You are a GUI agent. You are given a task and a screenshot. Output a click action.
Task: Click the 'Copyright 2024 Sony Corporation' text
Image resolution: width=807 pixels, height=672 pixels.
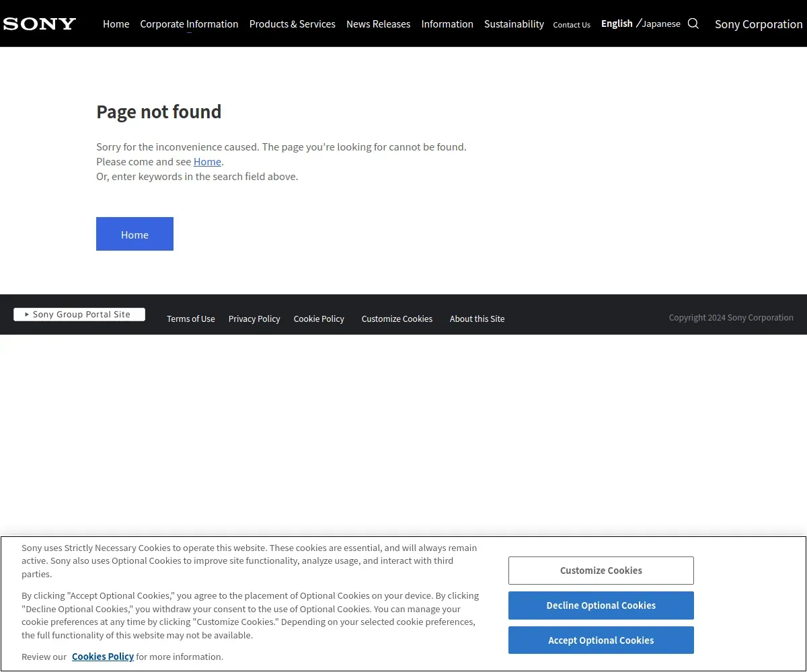pos(731,318)
